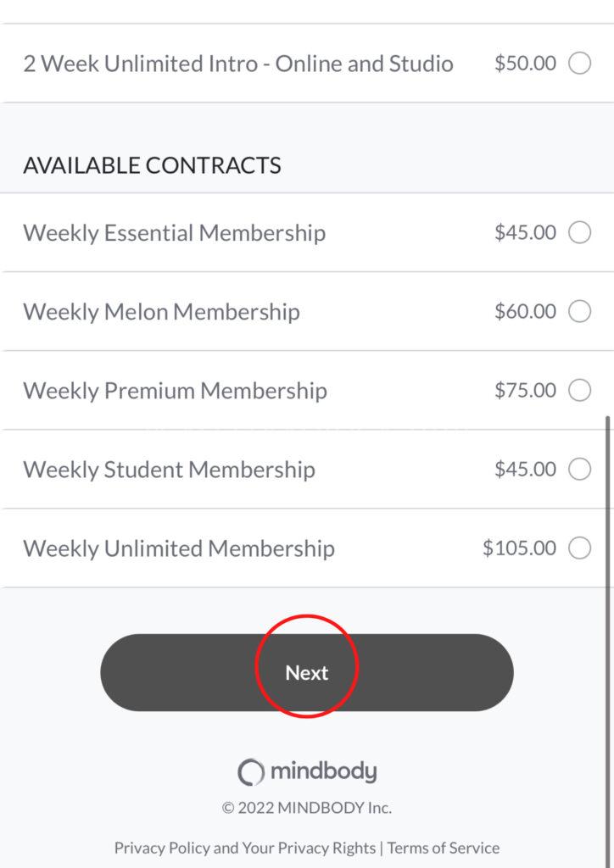
Task: Click the vertical scrollbar on the right
Action: click(x=608, y=593)
